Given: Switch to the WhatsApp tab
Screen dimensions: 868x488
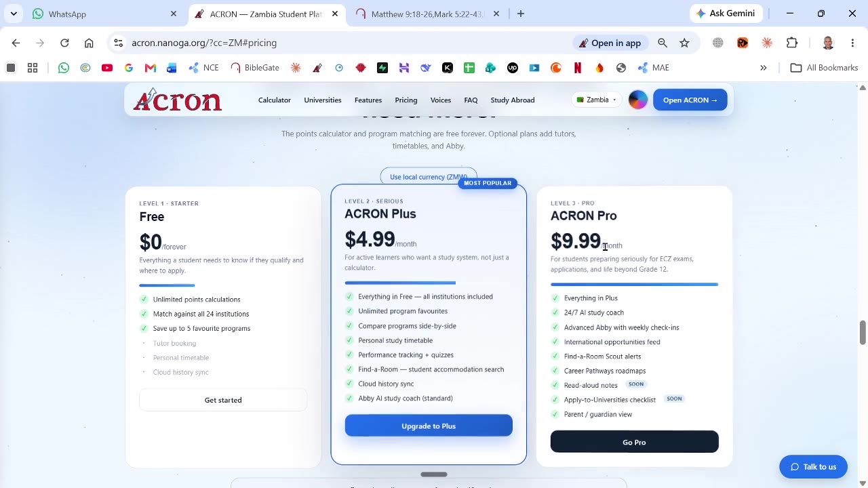Looking at the screenshot, I should pos(104,14).
